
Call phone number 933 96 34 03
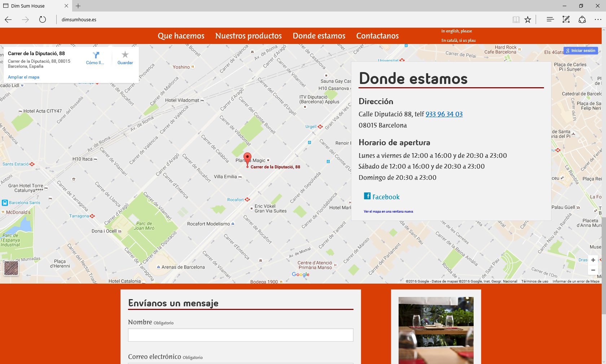[444, 114]
